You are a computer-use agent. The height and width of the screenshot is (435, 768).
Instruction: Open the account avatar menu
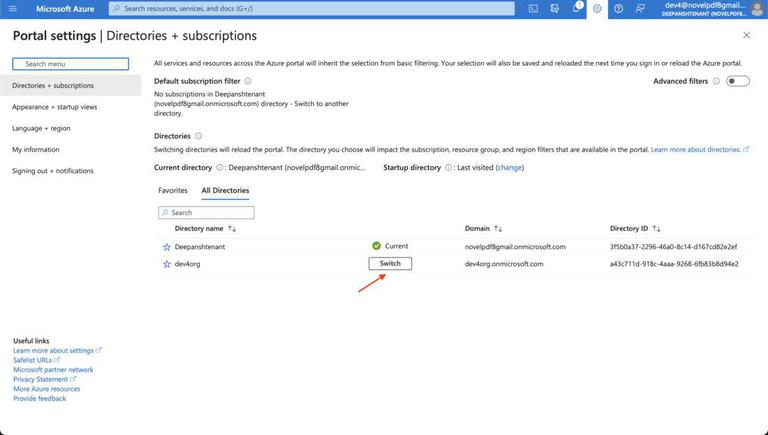[x=757, y=9]
